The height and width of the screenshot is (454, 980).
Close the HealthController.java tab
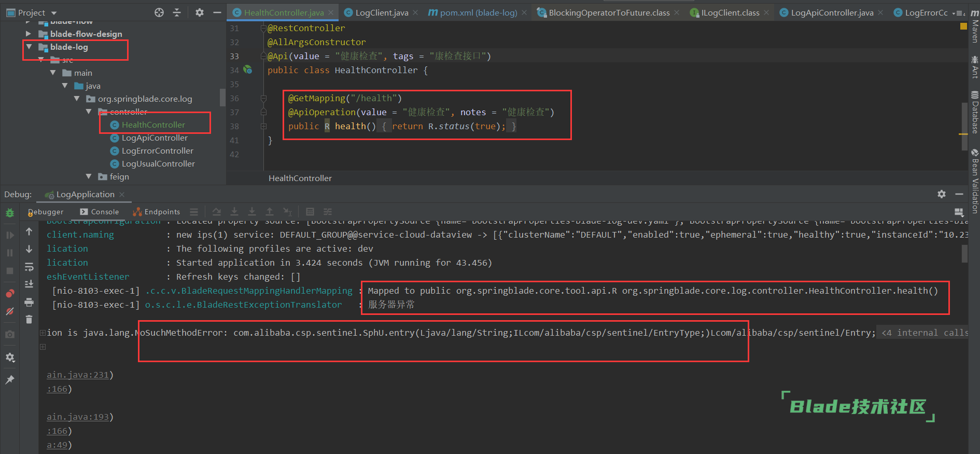[331, 12]
